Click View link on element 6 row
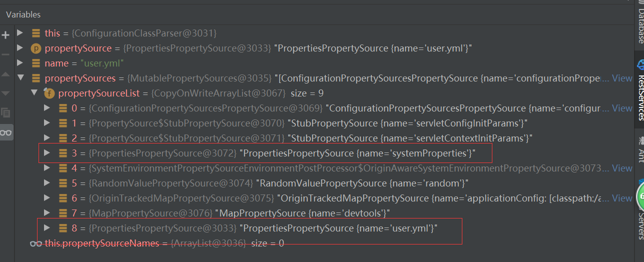 coord(622,198)
